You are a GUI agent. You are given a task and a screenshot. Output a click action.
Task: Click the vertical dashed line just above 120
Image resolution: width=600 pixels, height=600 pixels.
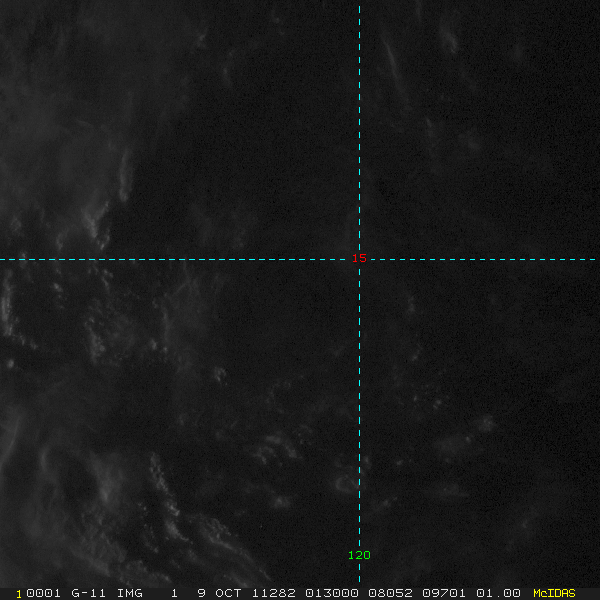pyautogui.click(x=359, y=535)
